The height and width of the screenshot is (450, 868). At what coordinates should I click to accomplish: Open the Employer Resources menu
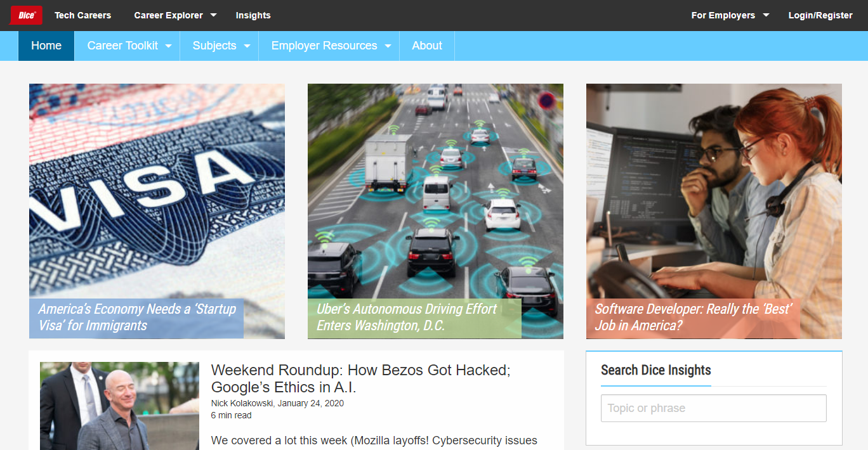[324, 46]
